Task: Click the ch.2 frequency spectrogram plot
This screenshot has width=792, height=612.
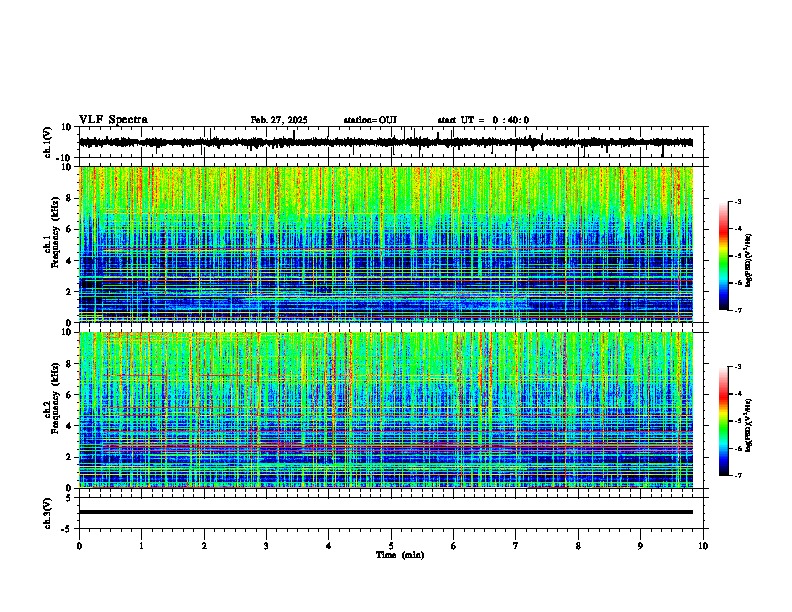Action: (x=386, y=410)
